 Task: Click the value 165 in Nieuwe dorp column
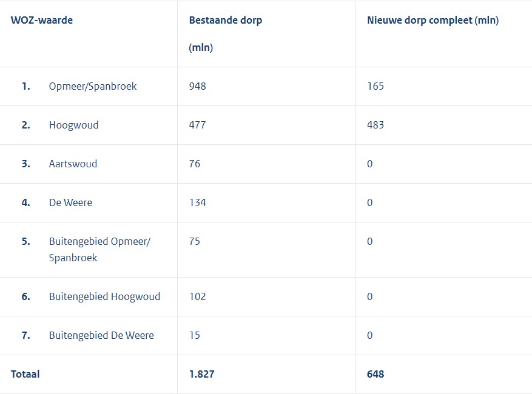pos(375,86)
